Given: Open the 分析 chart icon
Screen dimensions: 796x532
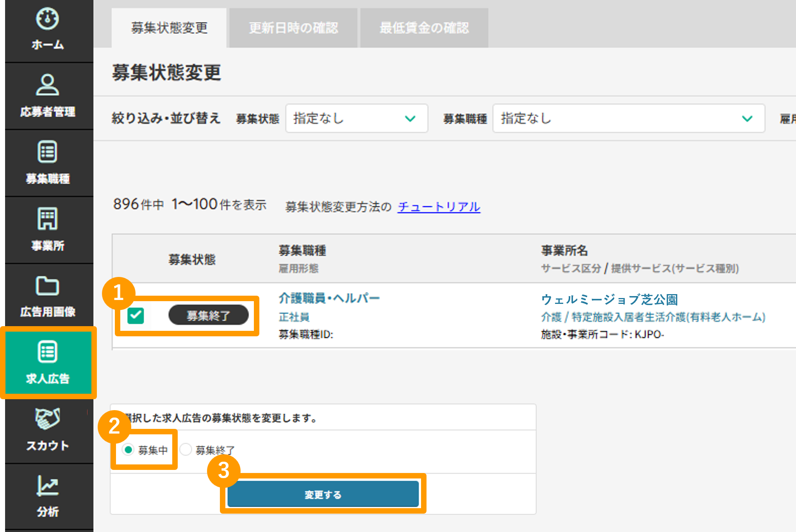Looking at the screenshot, I should (x=47, y=486).
